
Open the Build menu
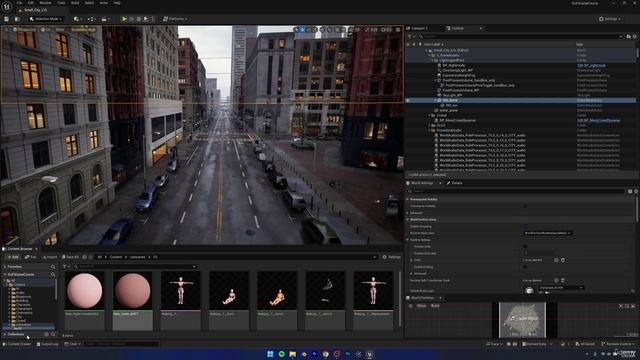[x=75, y=2]
